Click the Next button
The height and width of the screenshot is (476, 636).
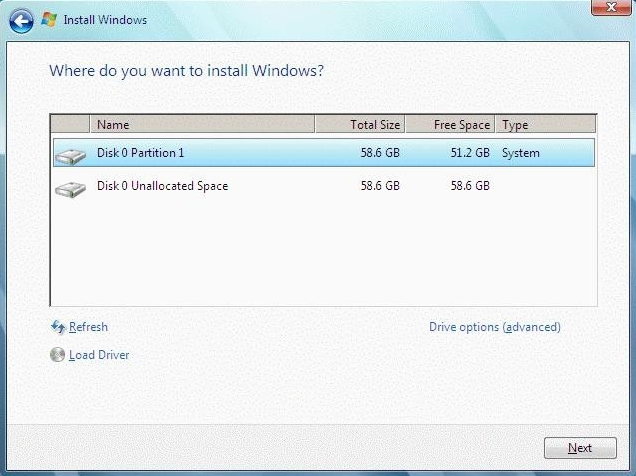580,448
